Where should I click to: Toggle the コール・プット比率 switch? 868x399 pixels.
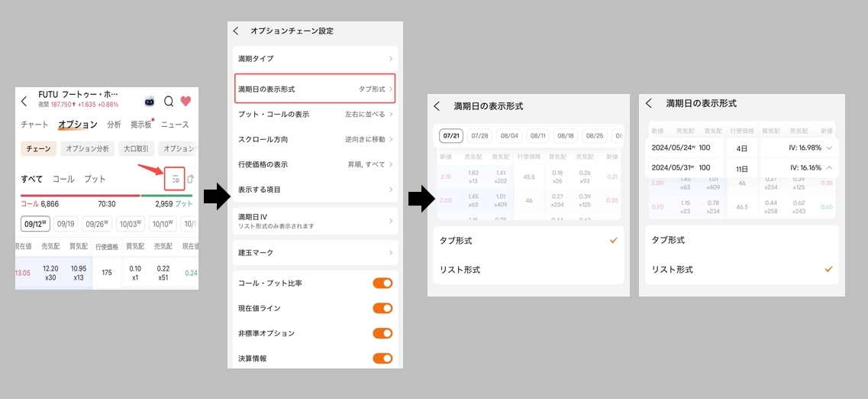pos(382,283)
